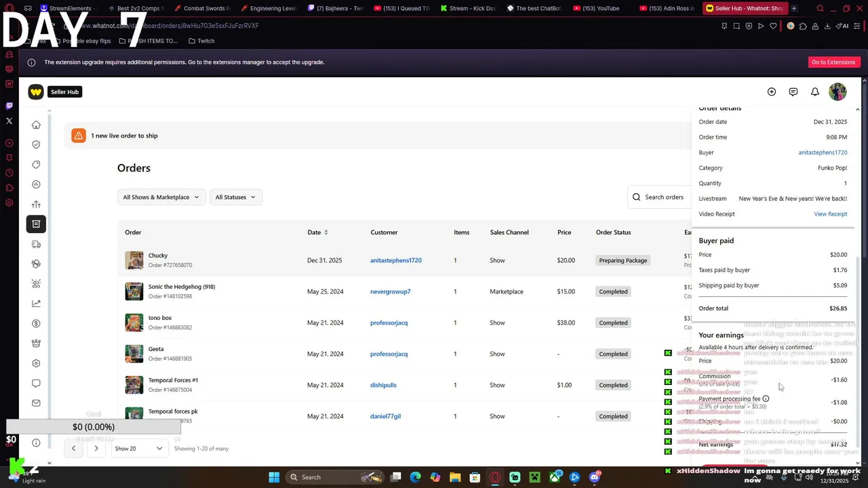This screenshot has height=488, width=868.
Task: Click the shield checkmark sidebar icon
Action: coord(36,144)
